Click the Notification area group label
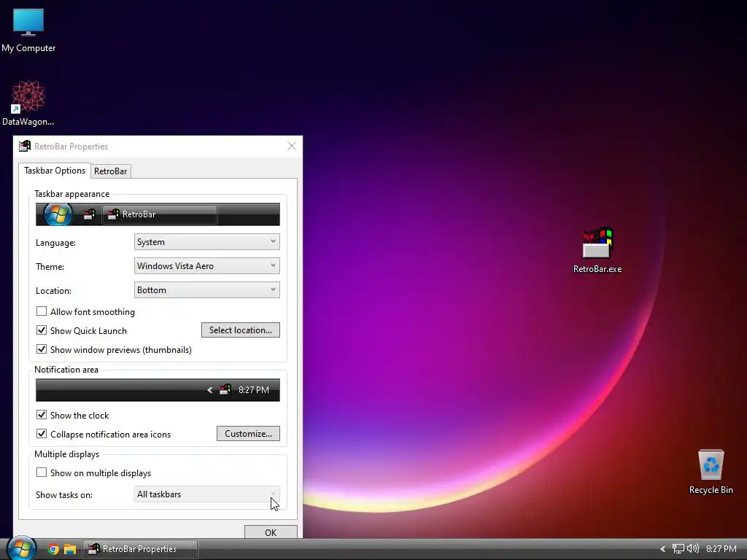 [x=66, y=370]
